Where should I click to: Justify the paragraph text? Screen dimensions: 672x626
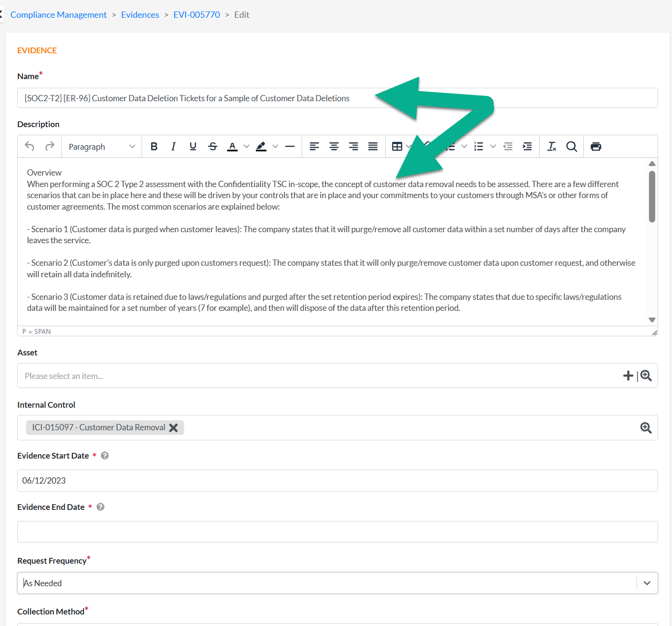coord(373,146)
